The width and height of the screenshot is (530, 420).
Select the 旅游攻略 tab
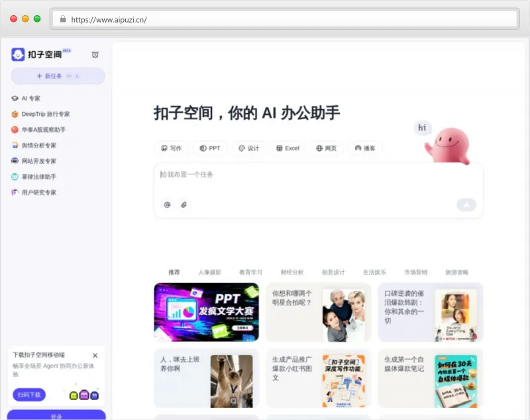click(x=456, y=272)
